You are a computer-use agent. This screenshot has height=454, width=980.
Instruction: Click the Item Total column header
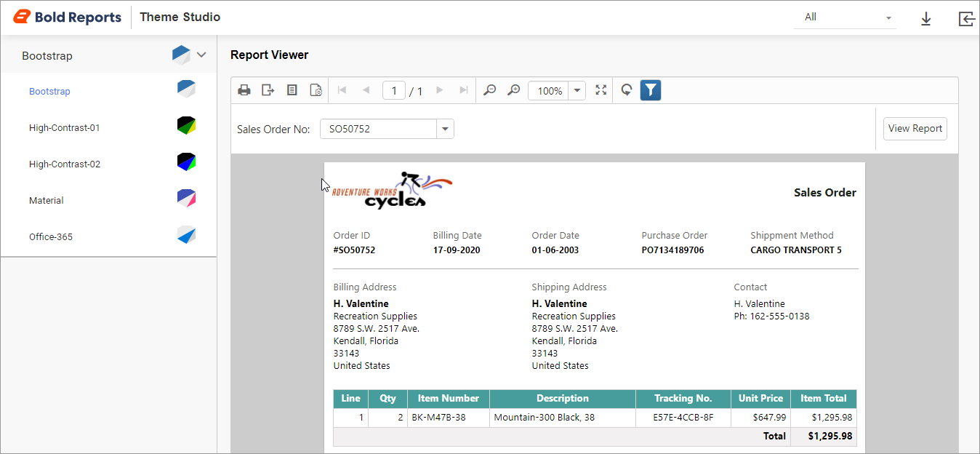pos(824,399)
